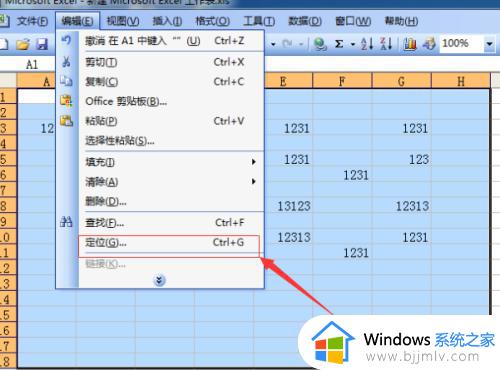Click the Excel document icon beside 文件 menu

pos(4,21)
